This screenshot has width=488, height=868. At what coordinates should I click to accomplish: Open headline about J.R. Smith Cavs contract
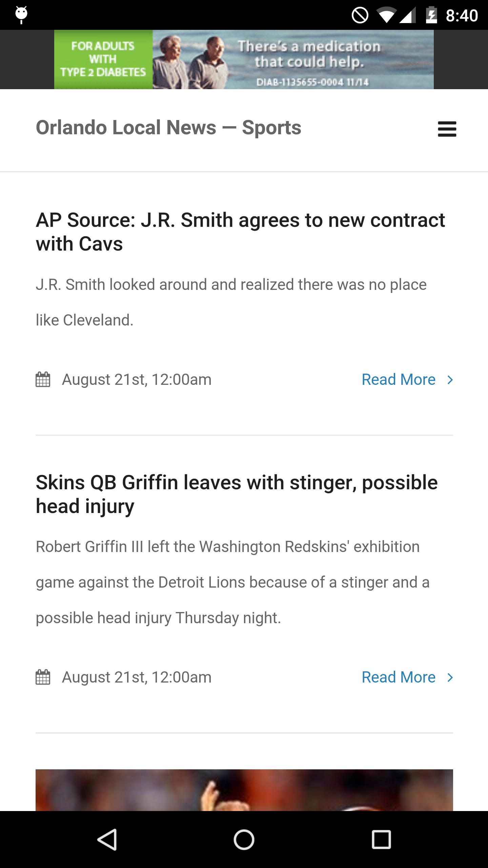(240, 232)
